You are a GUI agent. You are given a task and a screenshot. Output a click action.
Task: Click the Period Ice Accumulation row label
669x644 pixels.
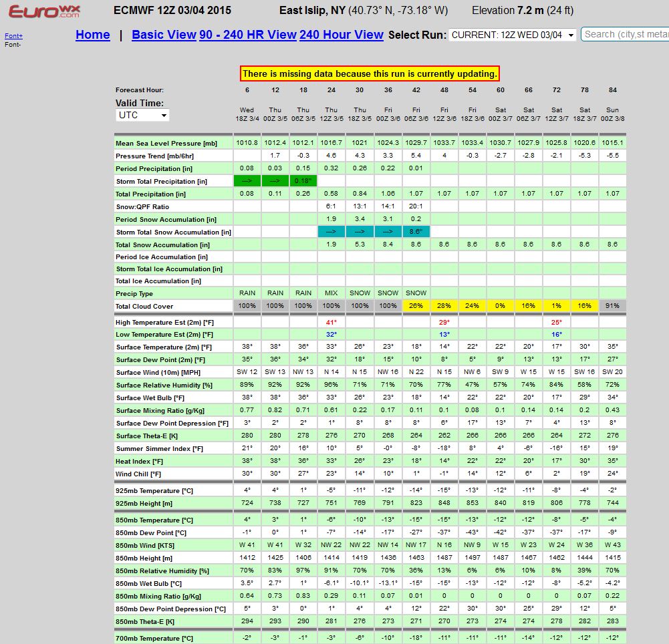pyautogui.click(x=162, y=257)
